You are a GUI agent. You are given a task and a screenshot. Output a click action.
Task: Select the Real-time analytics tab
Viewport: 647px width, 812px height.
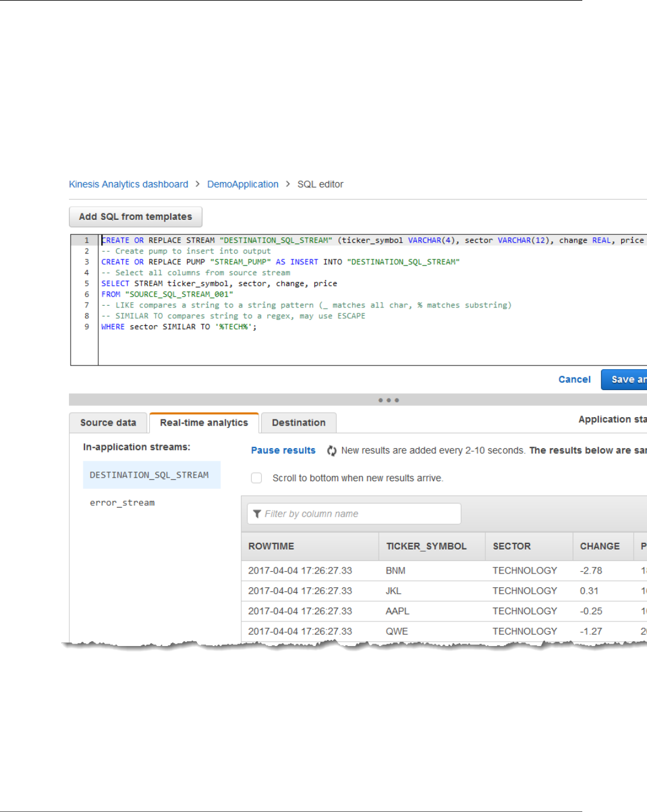pyautogui.click(x=204, y=422)
